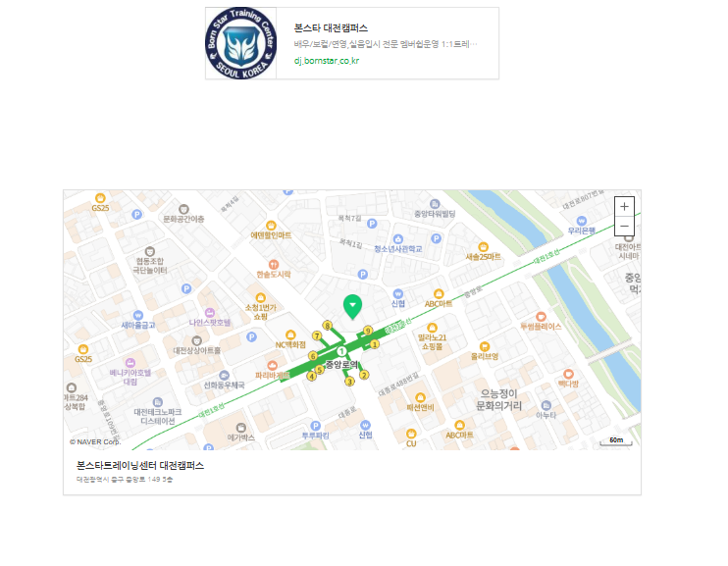Click the 에덴할인마트 store icon
The width and height of the screenshot is (728, 566).
[x=271, y=226]
